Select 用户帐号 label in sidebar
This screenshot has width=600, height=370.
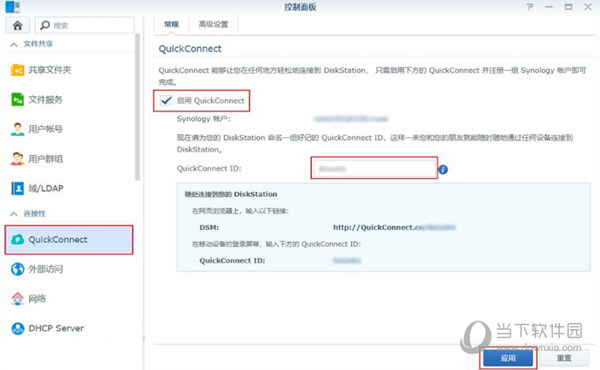click(46, 129)
